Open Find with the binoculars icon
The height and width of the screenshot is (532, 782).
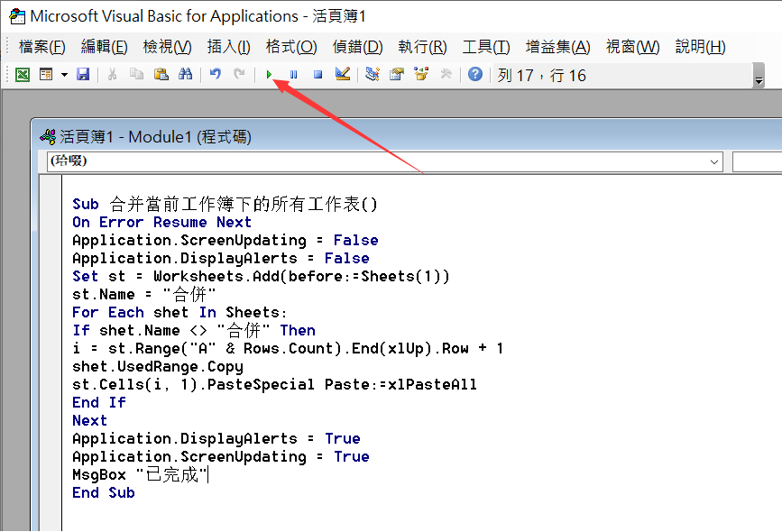(x=185, y=75)
